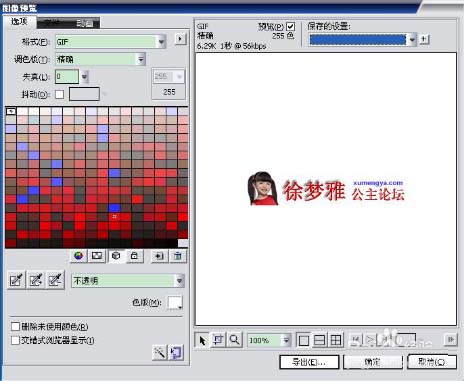Save current settings with plus button

(x=424, y=39)
